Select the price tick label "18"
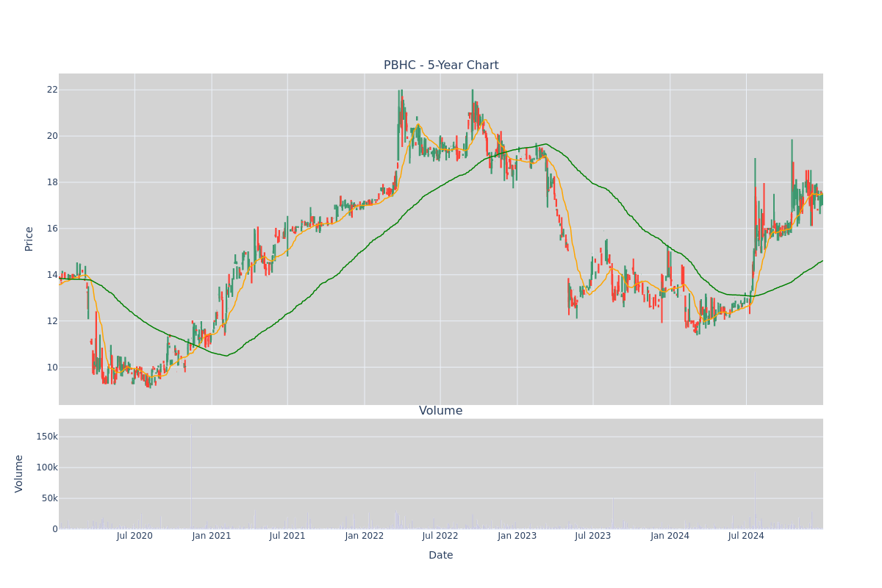Viewport: 882px width, 588px height. [x=52, y=182]
